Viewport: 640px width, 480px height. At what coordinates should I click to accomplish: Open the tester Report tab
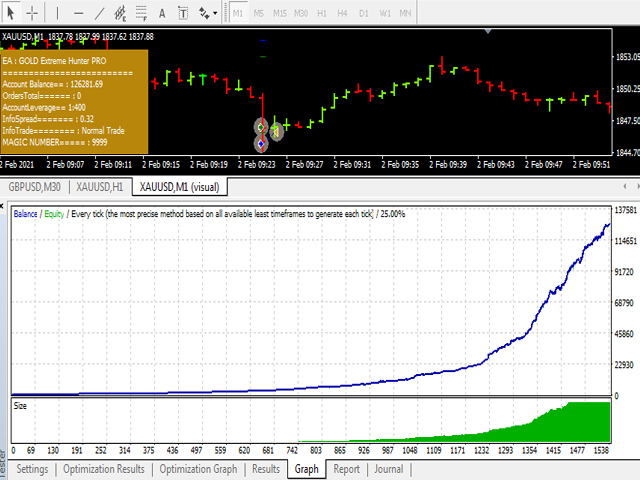pyautogui.click(x=347, y=469)
